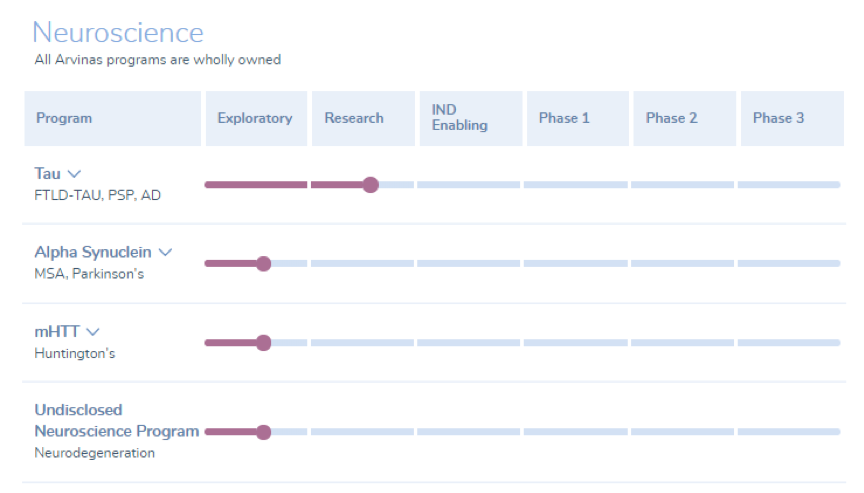This screenshot has width=864, height=493.
Task: Click the Neuroscience section heading
Action: 118,33
